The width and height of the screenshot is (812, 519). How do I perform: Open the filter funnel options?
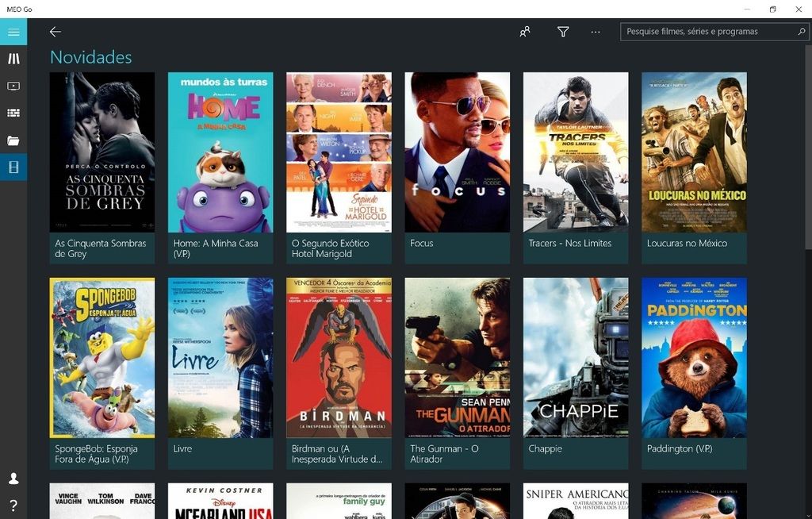click(x=563, y=32)
